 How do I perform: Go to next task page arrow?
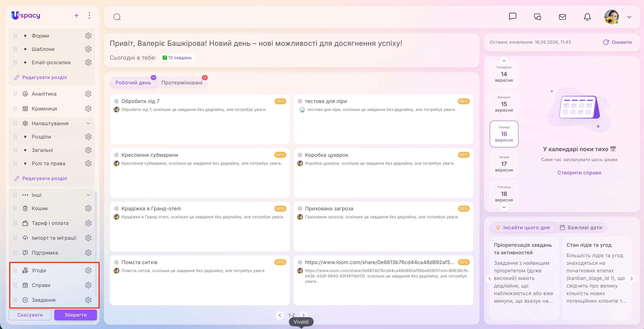(303, 315)
